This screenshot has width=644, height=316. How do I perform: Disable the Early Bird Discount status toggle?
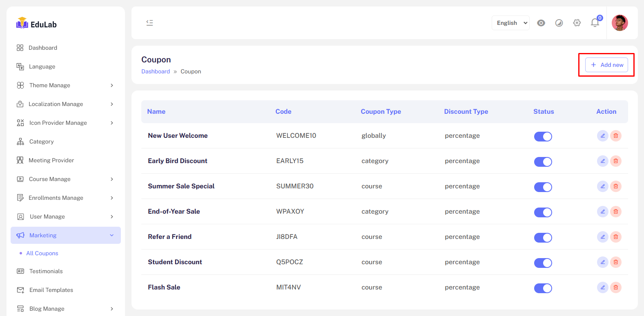click(543, 162)
